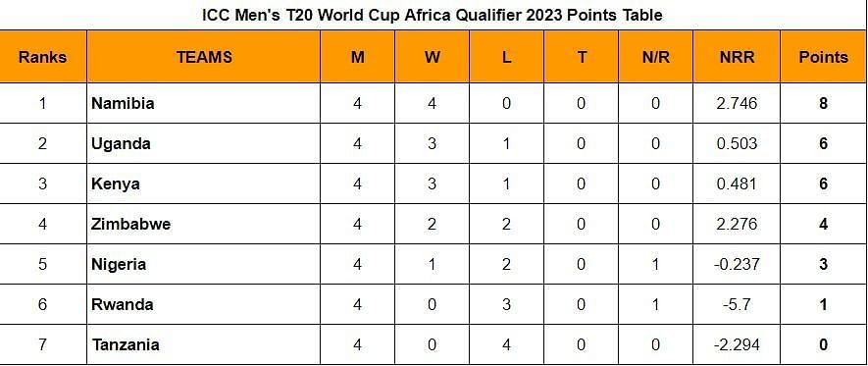Select the Points column header
Viewport: 868px width, 366px height.
pyautogui.click(x=824, y=57)
